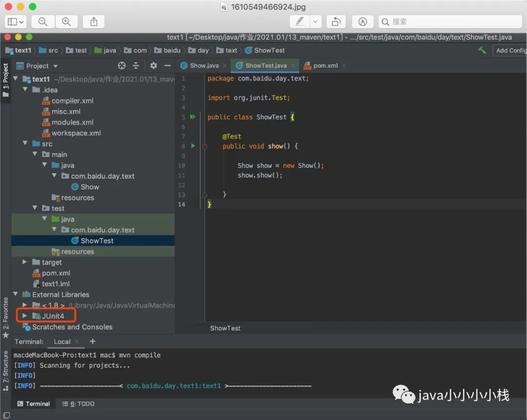Toggle the 2: Favorites side tool window
This screenshot has width=527, height=420.
point(5,318)
